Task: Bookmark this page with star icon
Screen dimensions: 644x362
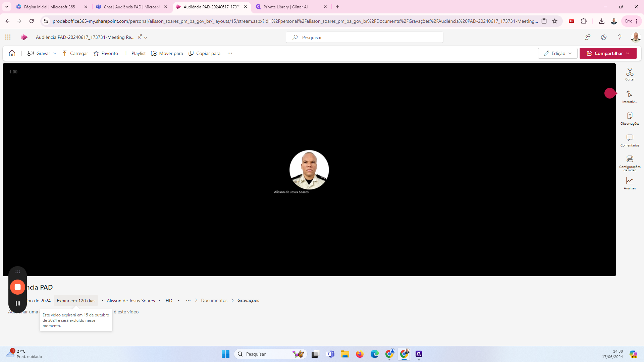Action: pos(555,21)
